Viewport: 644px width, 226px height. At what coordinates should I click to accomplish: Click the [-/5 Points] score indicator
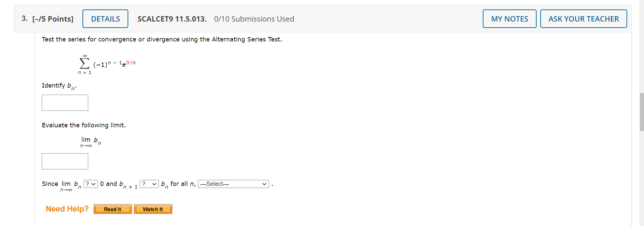pos(53,19)
